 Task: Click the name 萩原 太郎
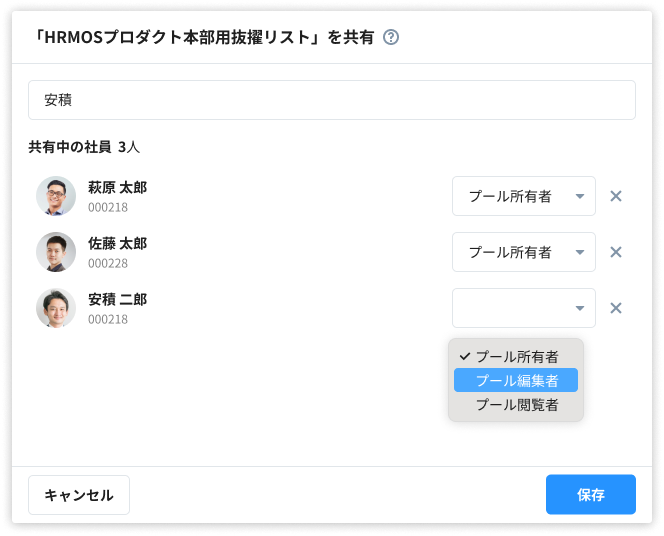click(117, 187)
